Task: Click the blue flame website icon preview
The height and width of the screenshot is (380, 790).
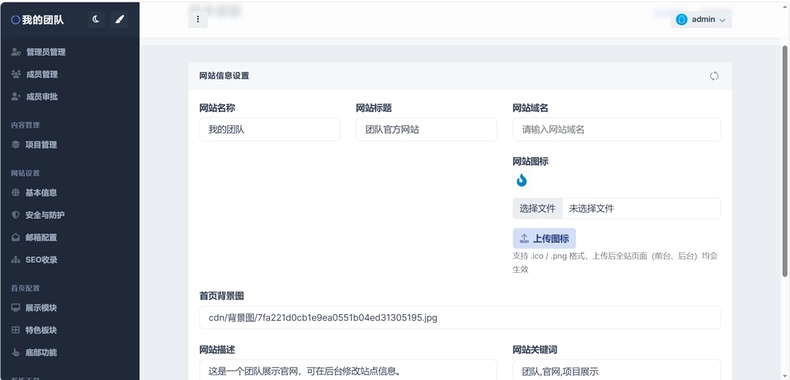Action: pos(521,180)
